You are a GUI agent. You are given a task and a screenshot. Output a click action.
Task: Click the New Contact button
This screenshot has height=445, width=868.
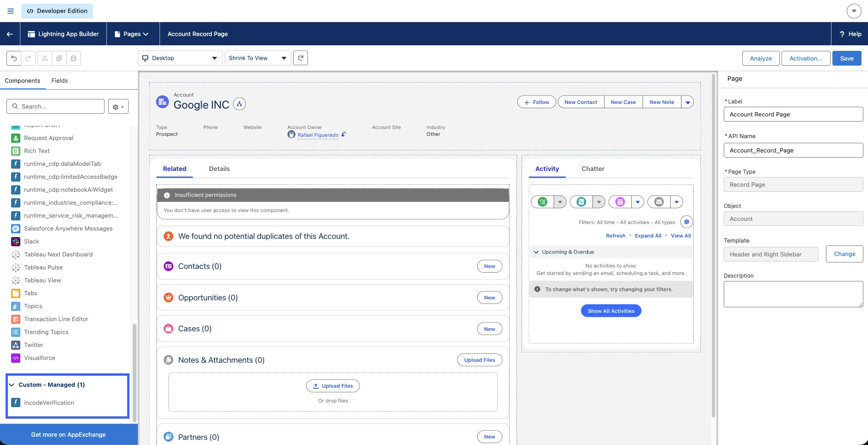point(581,102)
